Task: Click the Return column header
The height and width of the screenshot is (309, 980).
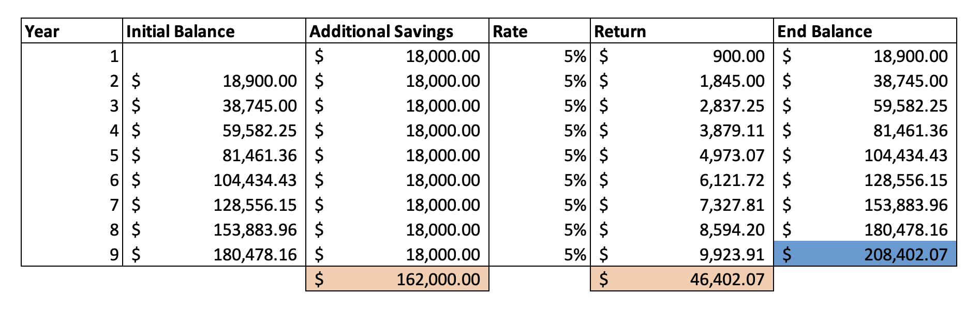Action: 682,31
